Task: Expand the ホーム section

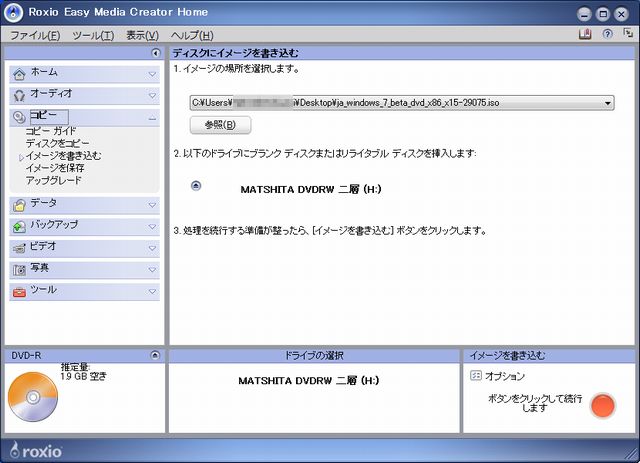Action: click(x=152, y=74)
